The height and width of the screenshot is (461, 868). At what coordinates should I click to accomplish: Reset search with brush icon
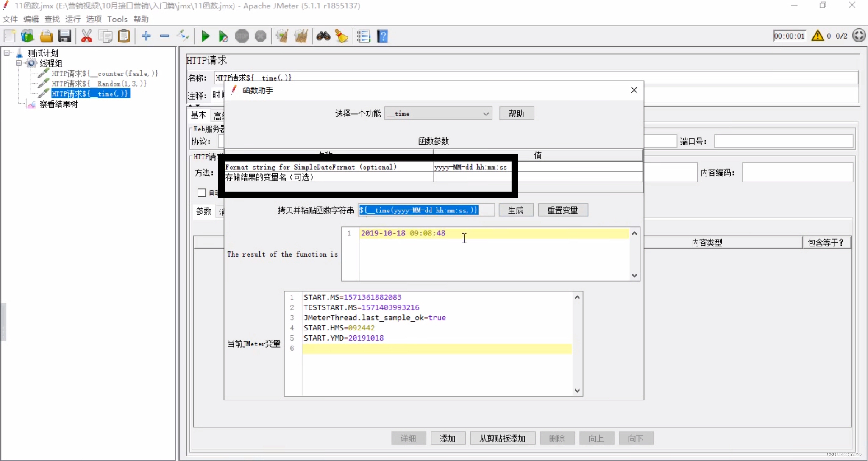pos(342,36)
